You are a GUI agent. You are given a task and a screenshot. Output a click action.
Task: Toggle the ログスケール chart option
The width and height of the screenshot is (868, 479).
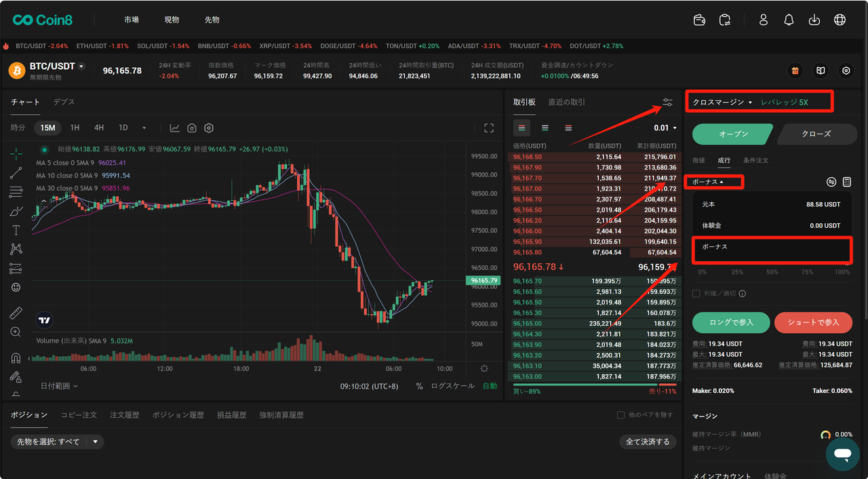coord(452,386)
